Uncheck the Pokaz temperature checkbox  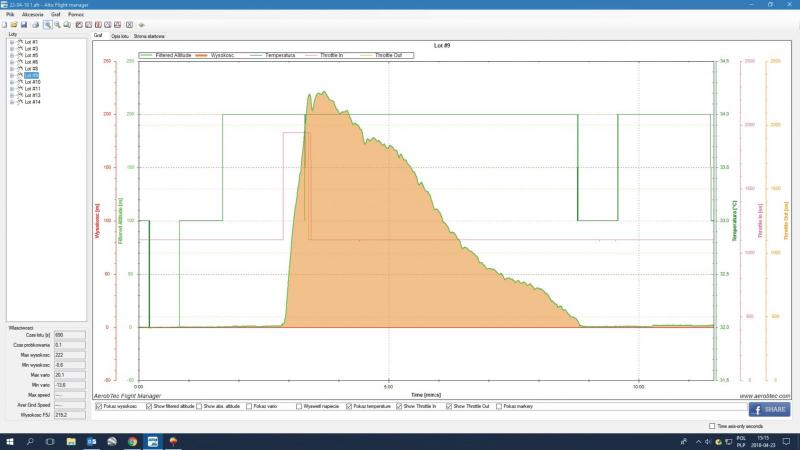pos(351,407)
